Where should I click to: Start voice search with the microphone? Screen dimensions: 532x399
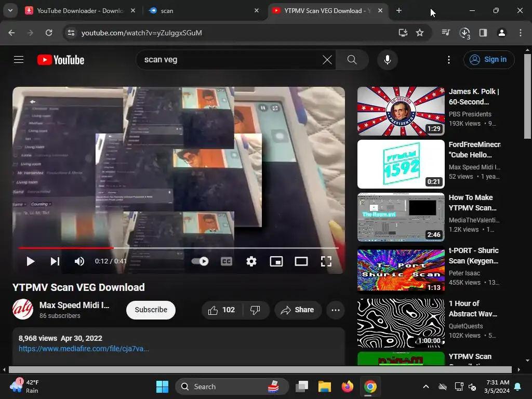coord(387,60)
